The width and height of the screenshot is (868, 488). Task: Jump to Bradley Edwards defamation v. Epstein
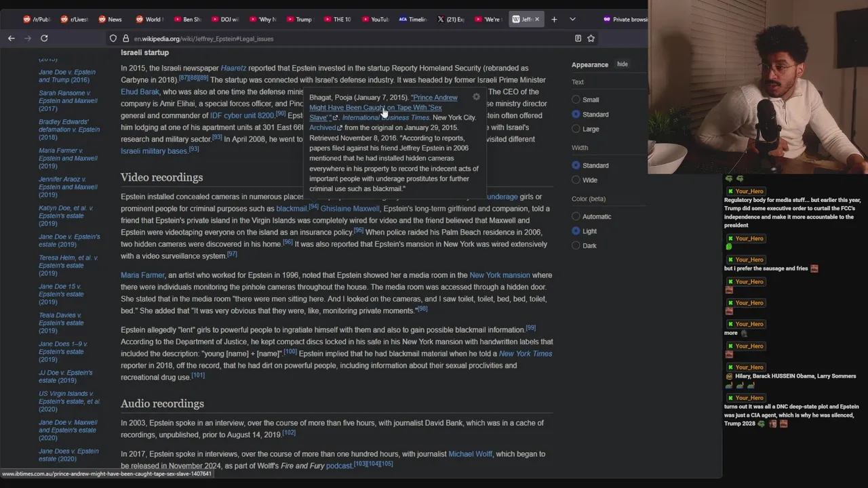click(x=69, y=129)
